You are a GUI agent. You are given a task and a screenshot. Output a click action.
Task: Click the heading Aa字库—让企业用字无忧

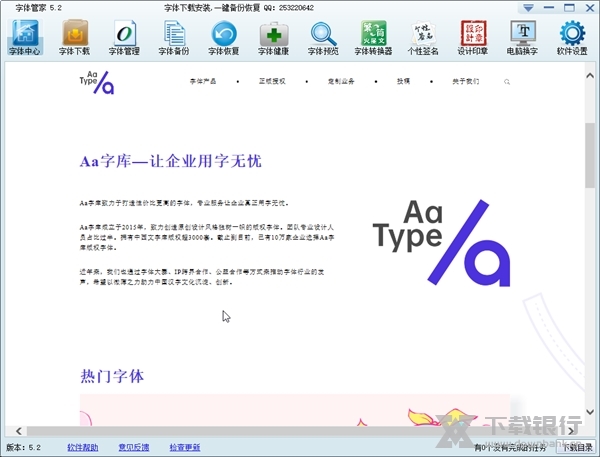[x=171, y=161]
